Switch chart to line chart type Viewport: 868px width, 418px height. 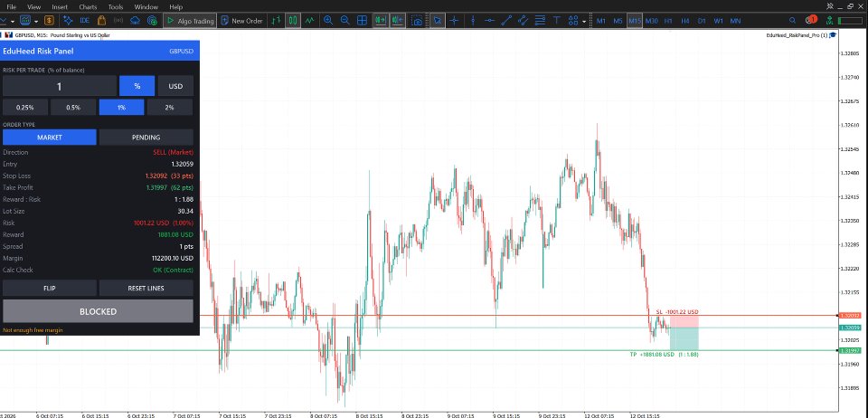(x=309, y=21)
